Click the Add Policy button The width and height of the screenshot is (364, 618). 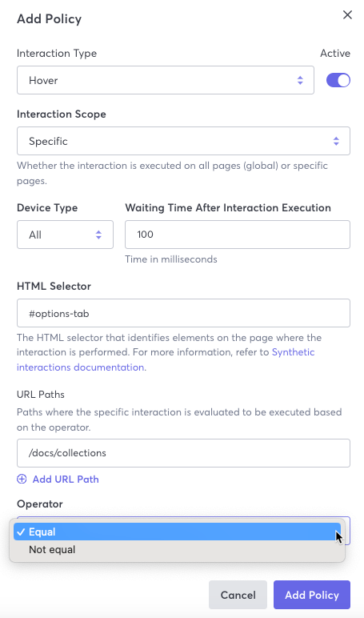pyautogui.click(x=312, y=595)
